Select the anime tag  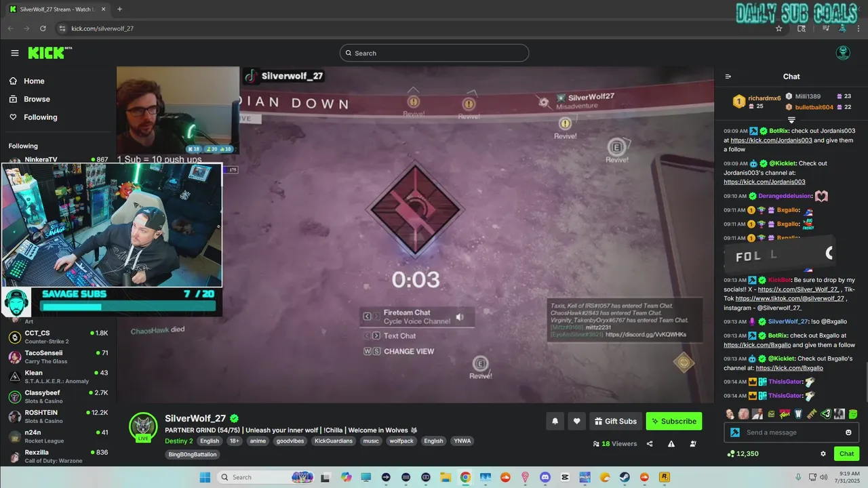point(258,441)
